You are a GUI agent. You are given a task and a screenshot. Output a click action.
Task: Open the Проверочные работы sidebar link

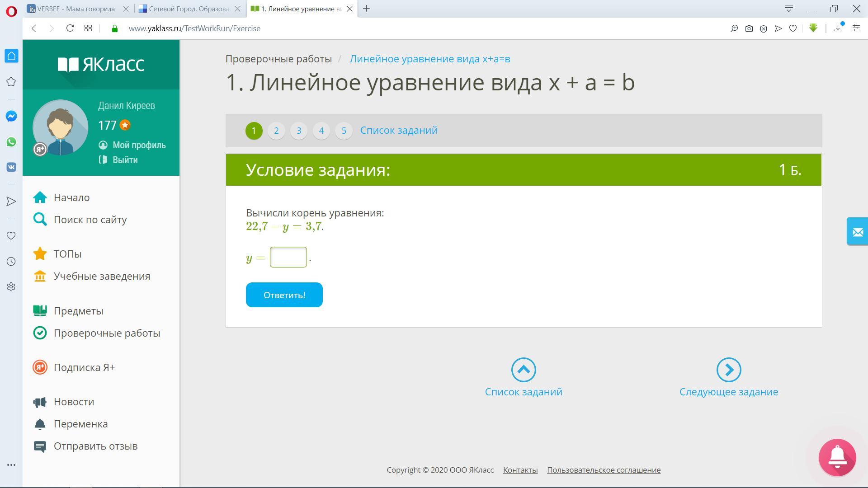tap(107, 333)
